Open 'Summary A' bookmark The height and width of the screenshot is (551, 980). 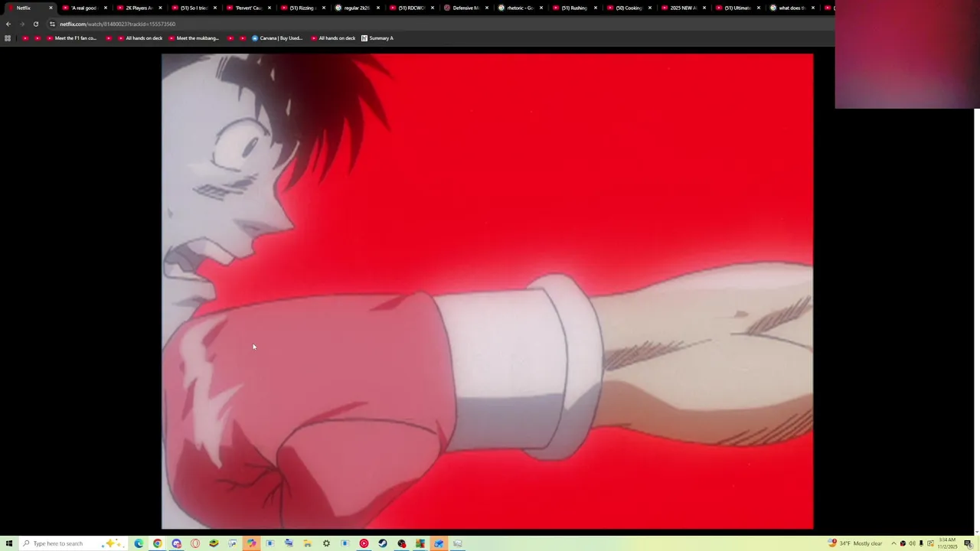[377, 38]
